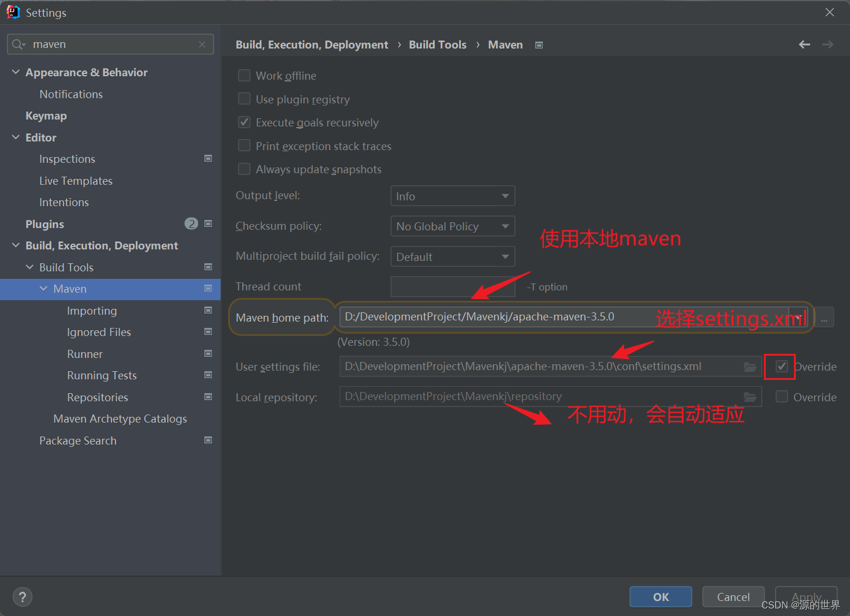Open the Checksum policy dropdown
The image size is (850, 616).
point(453,226)
